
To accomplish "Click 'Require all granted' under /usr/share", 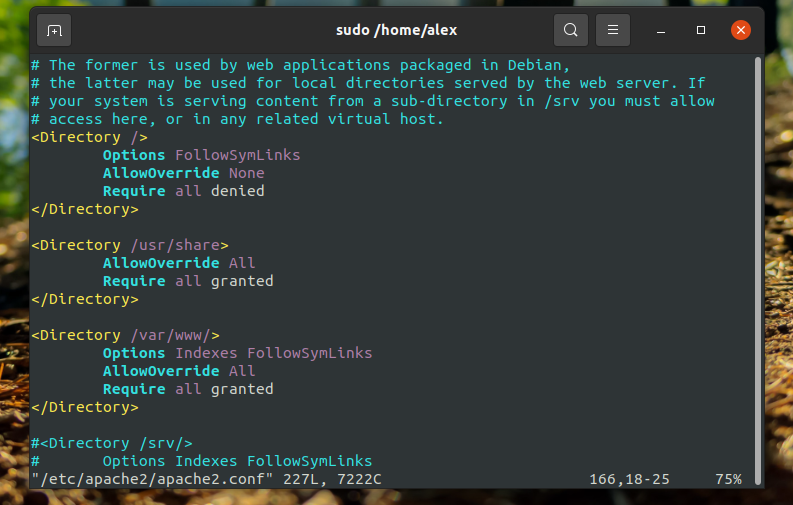I will [x=188, y=281].
